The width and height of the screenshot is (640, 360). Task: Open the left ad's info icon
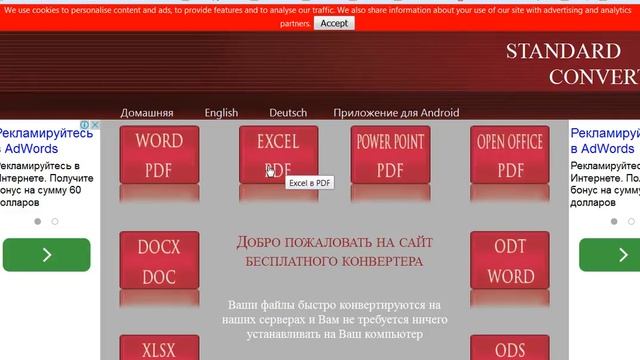(x=84, y=124)
